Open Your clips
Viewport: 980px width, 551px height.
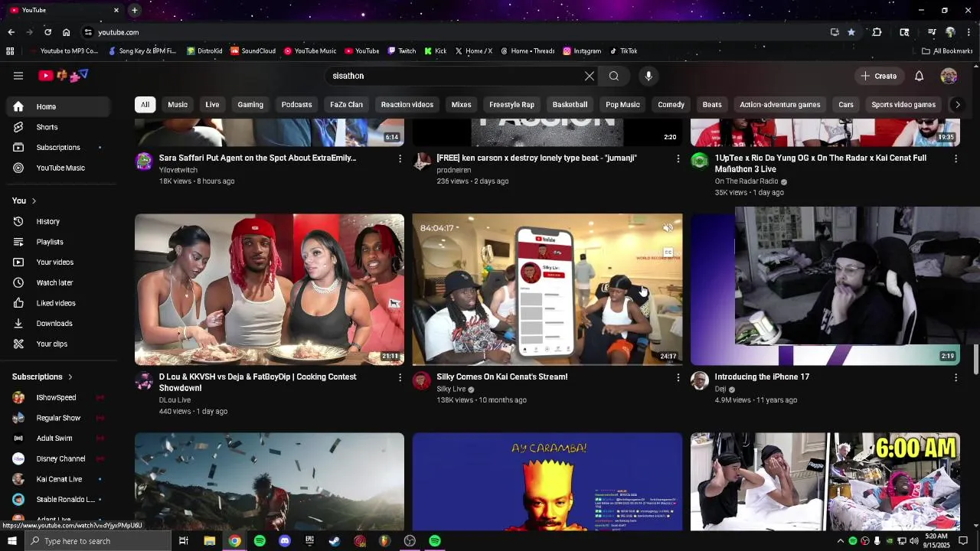pyautogui.click(x=59, y=344)
